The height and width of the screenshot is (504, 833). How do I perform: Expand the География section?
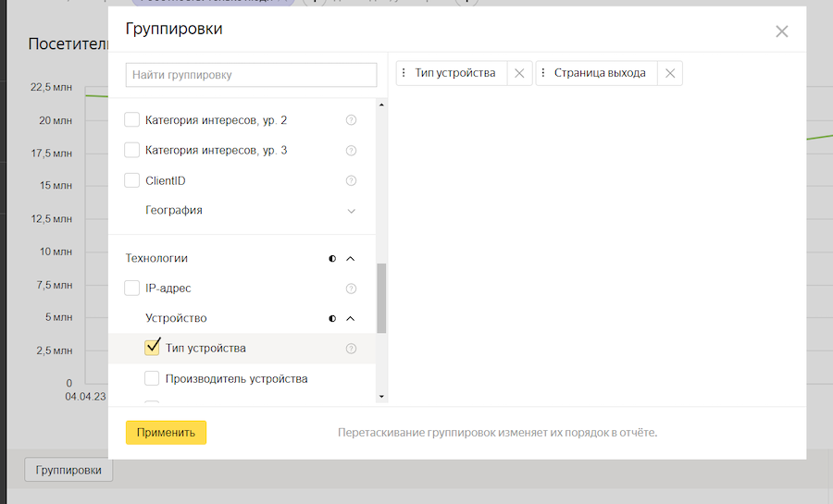pos(351,211)
